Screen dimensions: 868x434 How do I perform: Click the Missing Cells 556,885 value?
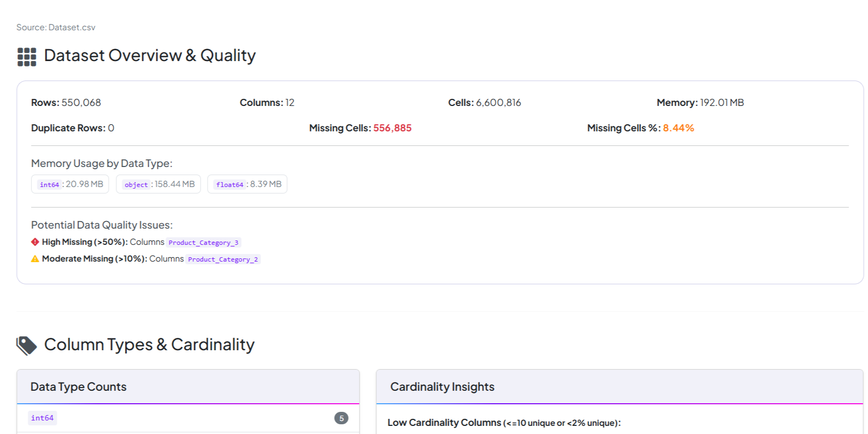392,128
